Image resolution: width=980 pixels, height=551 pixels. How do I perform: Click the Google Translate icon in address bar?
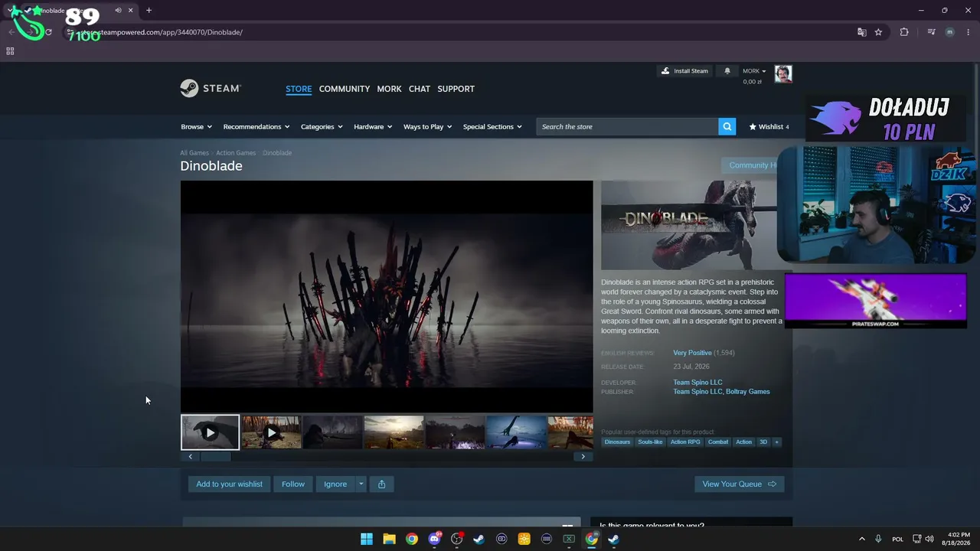[x=862, y=32]
